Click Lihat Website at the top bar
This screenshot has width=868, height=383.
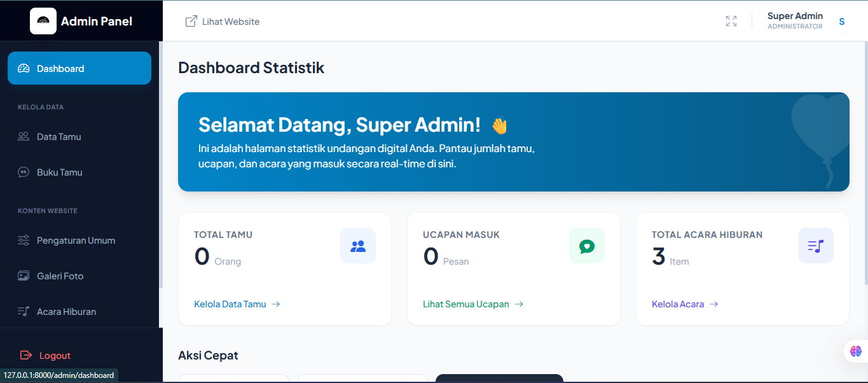point(222,21)
